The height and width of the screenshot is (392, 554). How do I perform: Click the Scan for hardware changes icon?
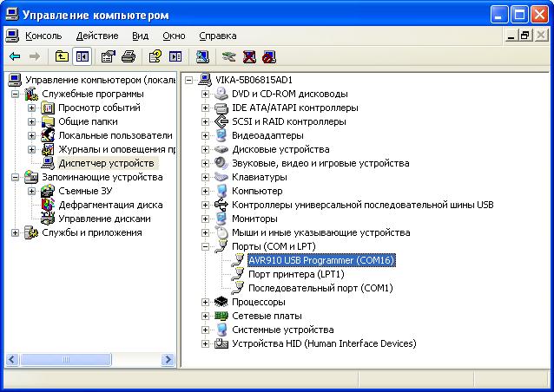(202, 56)
